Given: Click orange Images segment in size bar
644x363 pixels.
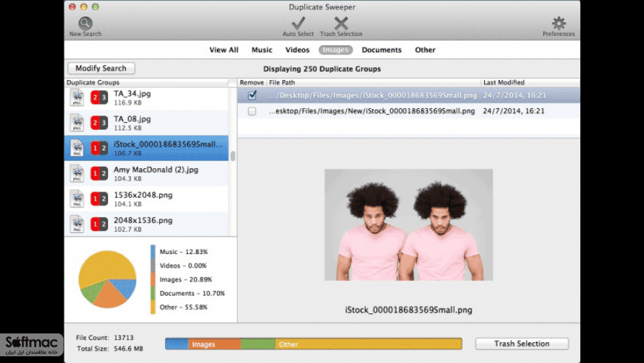Looking at the screenshot, I should pos(214,344).
